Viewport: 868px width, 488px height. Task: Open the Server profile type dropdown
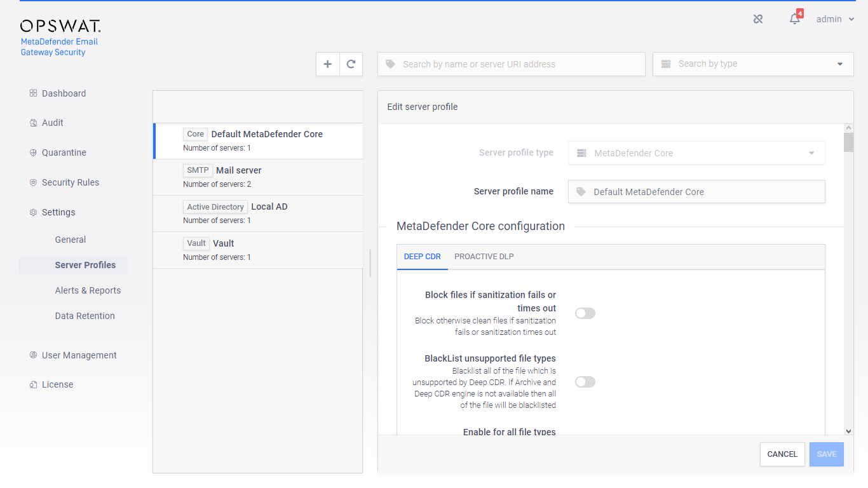(696, 153)
